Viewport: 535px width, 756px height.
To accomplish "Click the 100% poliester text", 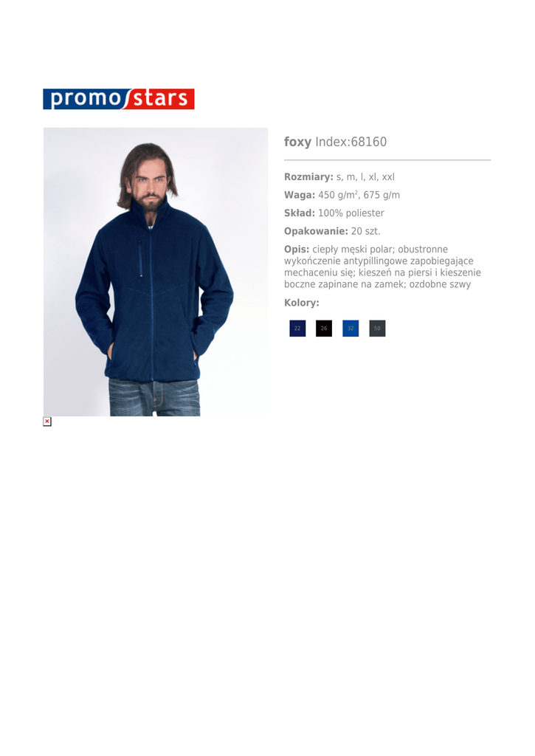I will (x=351, y=213).
